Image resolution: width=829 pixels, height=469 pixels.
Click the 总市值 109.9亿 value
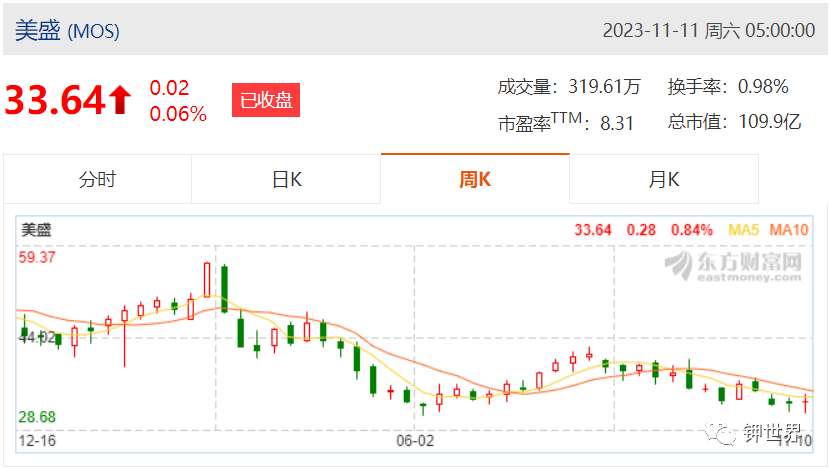769,122
